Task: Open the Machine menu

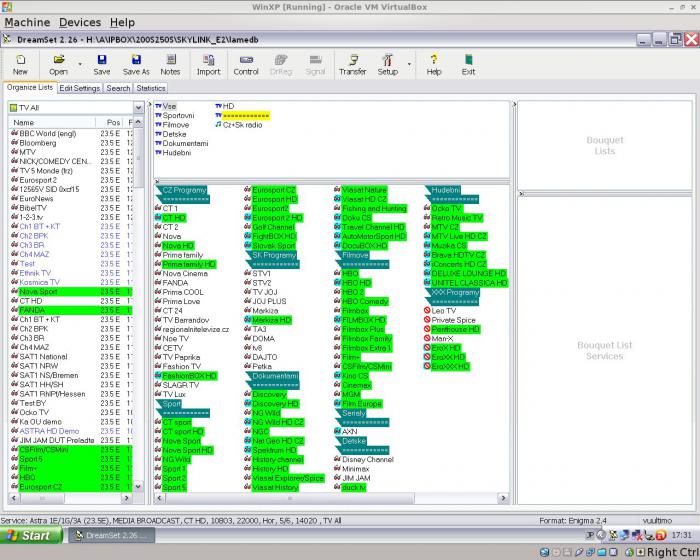Action: [x=27, y=22]
